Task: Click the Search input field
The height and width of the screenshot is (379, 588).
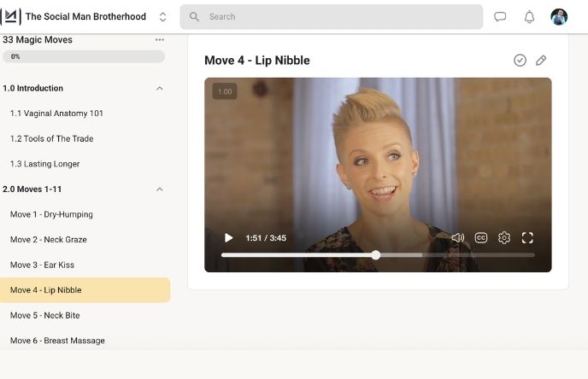Action: point(332,16)
